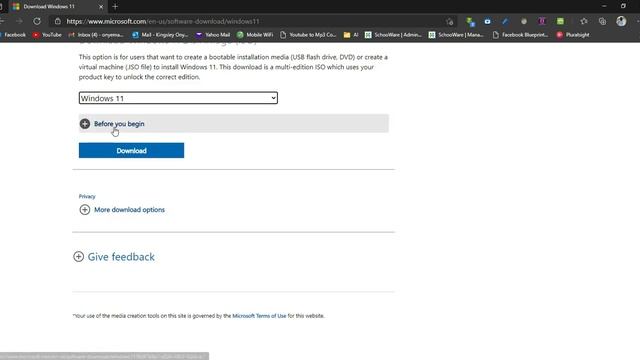Open the Mobile WiFi bookmark
The width and height of the screenshot is (640, 360).
coord(255,35)
